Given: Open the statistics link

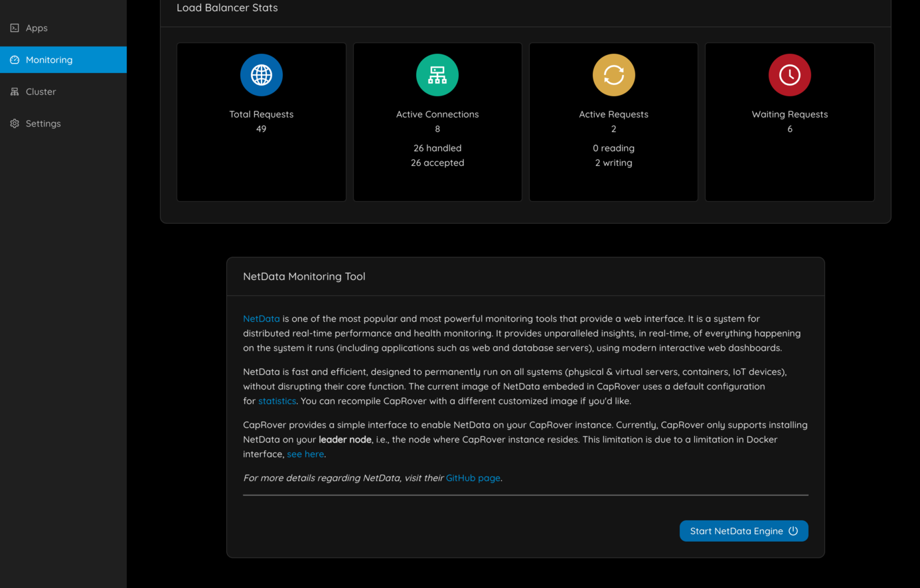Looking at the screenshot, I should pos(277,401).
